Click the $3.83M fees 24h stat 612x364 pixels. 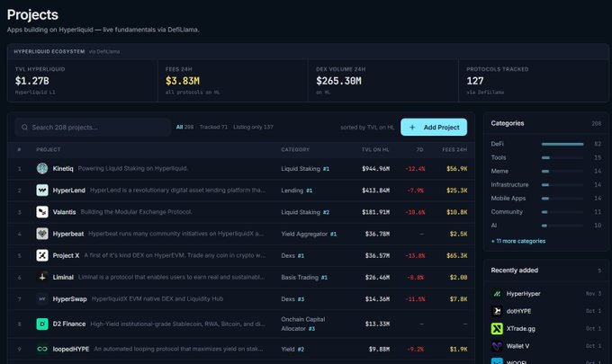point(183,81)
